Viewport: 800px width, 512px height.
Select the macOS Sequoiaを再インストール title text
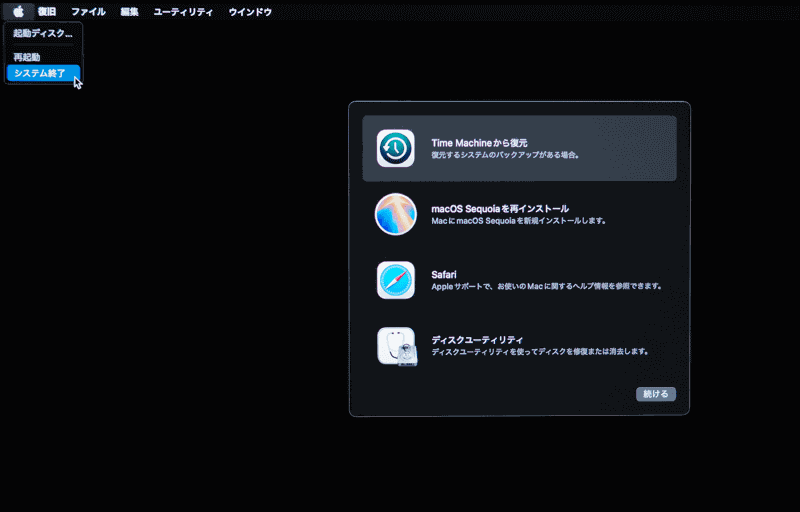tap(500, 209)
